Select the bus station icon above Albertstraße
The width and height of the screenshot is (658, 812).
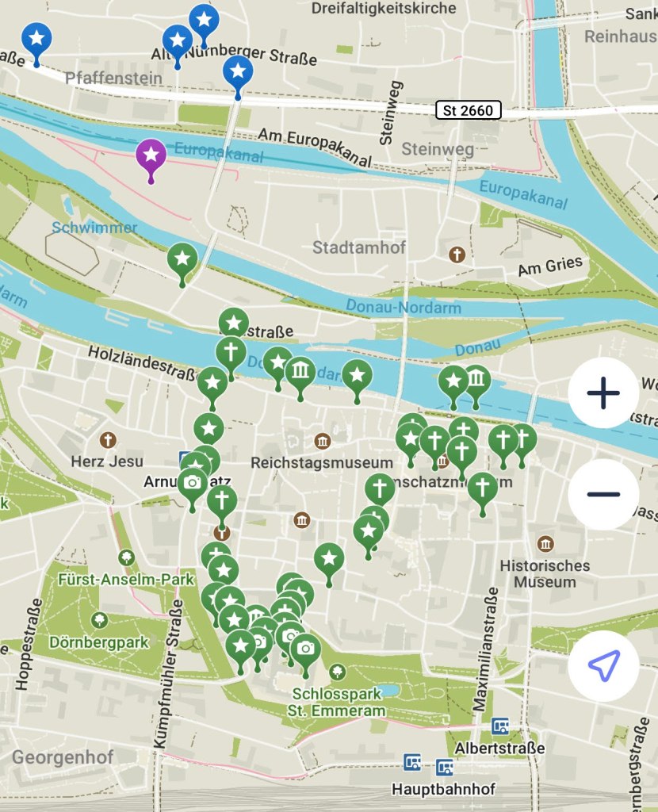(499, 726)
